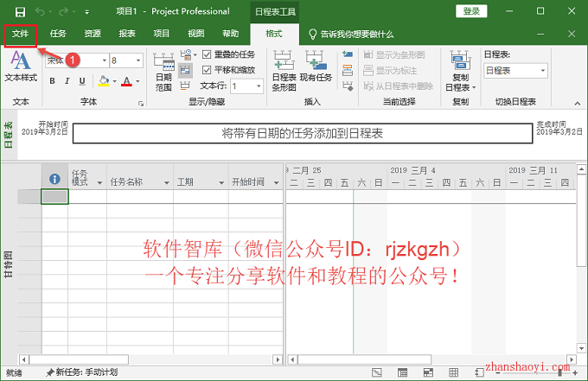Click the Save icon in title bar
Screen dimensions: 588x381
pos(20,11)
